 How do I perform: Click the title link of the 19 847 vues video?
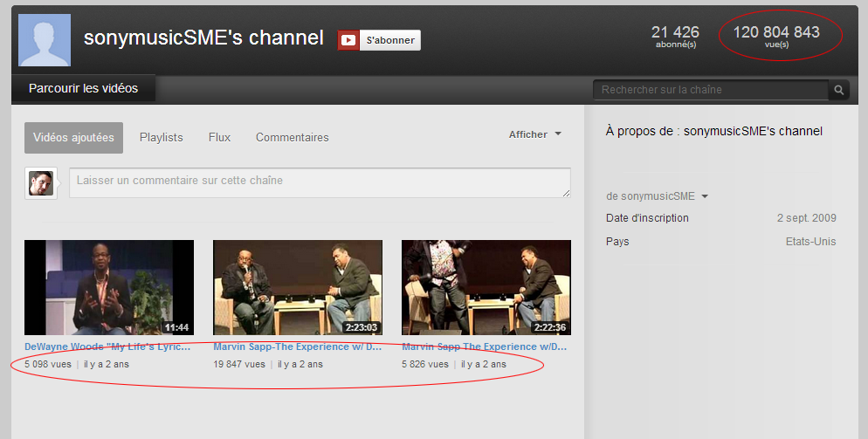tap(297, 346)
